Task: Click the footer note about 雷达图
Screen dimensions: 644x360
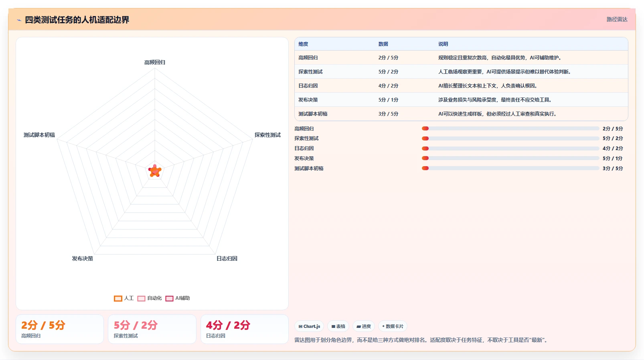Action: point(421,340)
